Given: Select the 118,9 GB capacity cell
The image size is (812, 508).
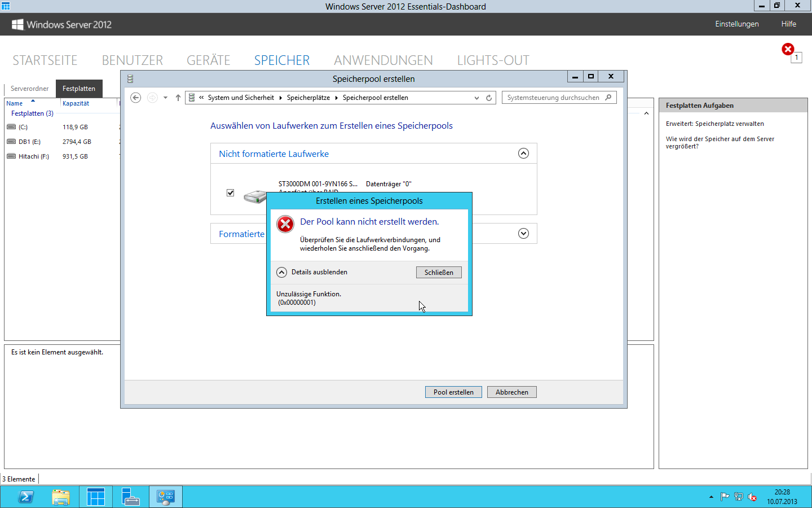Looking at the screenshot, I should 75,127.
